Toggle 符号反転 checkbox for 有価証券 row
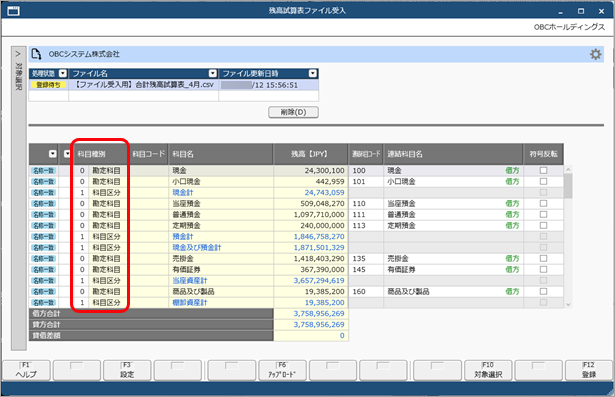Image resolution: width=615 pixels, height=397 pixels. [x=543, y=269]
